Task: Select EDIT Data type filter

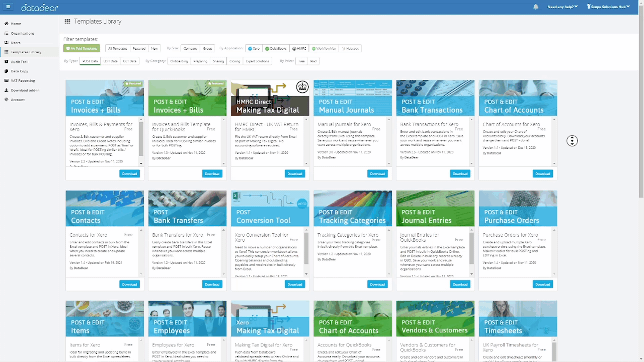Action: (110, 61)
